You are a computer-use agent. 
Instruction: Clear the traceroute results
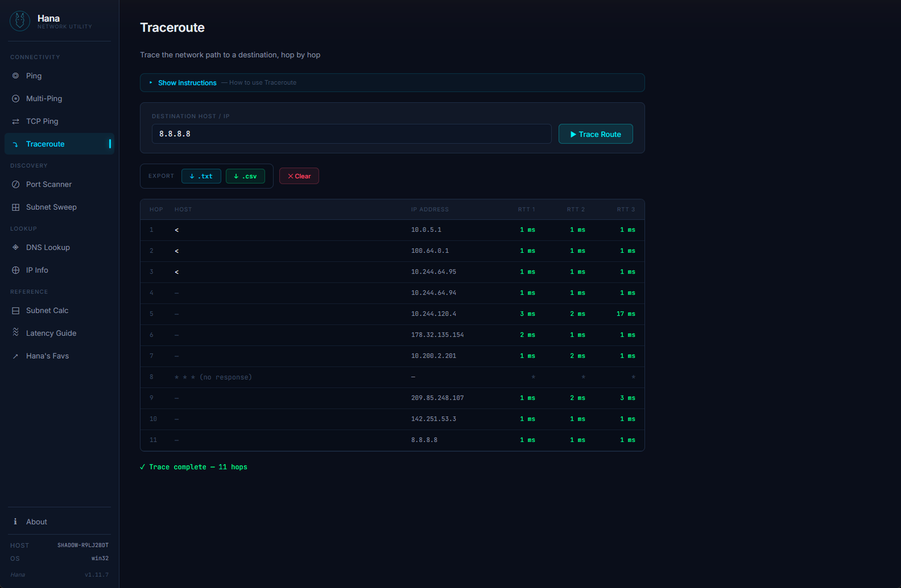299,176
